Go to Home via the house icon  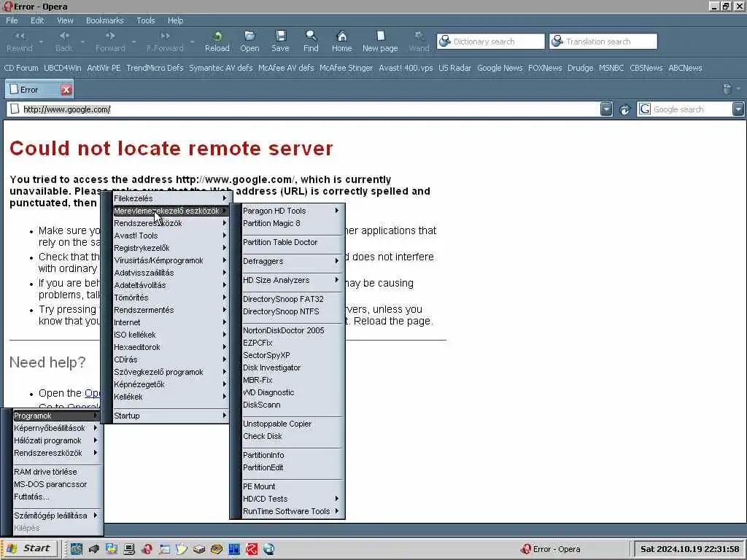coord(341,36)
